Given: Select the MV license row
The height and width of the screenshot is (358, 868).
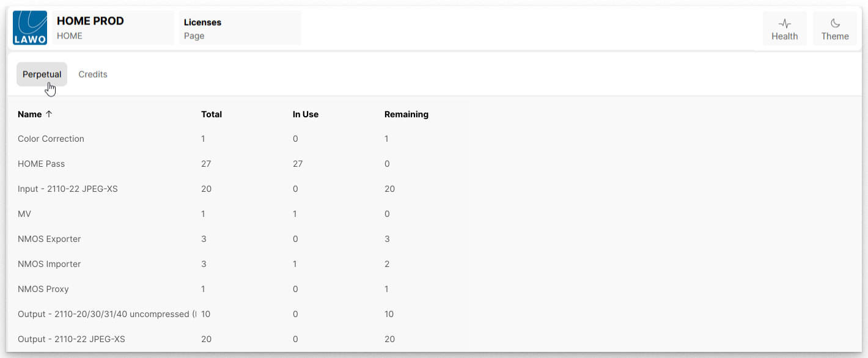Looking at the screenshot, I should pos(24,214).
